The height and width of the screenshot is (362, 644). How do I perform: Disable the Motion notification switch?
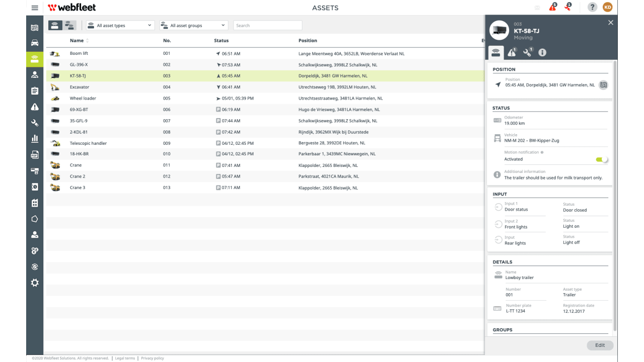click(x=602, y=159)
